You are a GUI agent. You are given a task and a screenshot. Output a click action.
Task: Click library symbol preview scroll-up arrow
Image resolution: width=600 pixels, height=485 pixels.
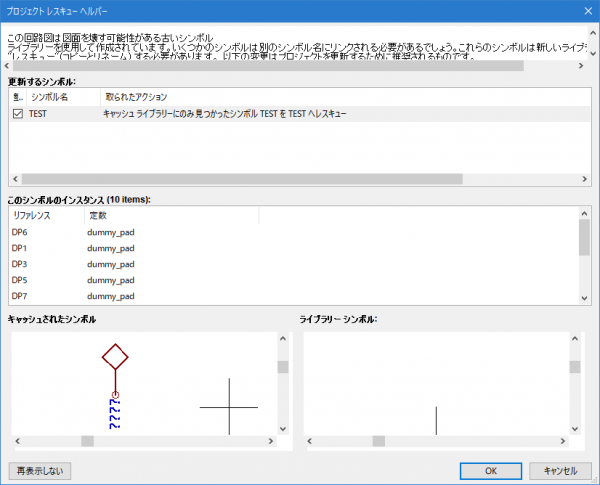pos(576,340)
